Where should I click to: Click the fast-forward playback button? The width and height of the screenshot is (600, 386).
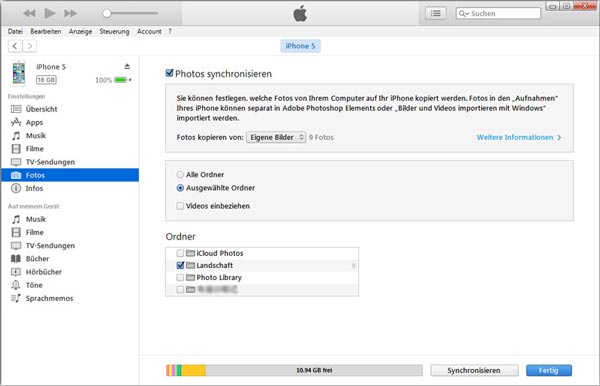pos(70,13)
